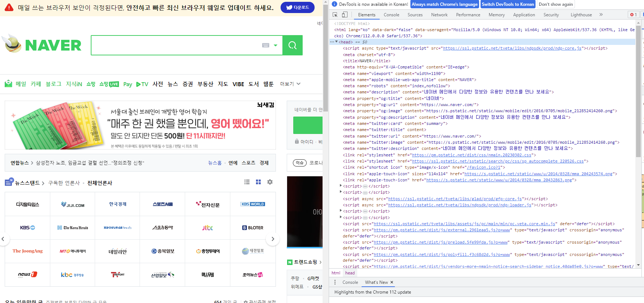
Task: Switch to DevTools Sources tab
Action: point(415,15)
